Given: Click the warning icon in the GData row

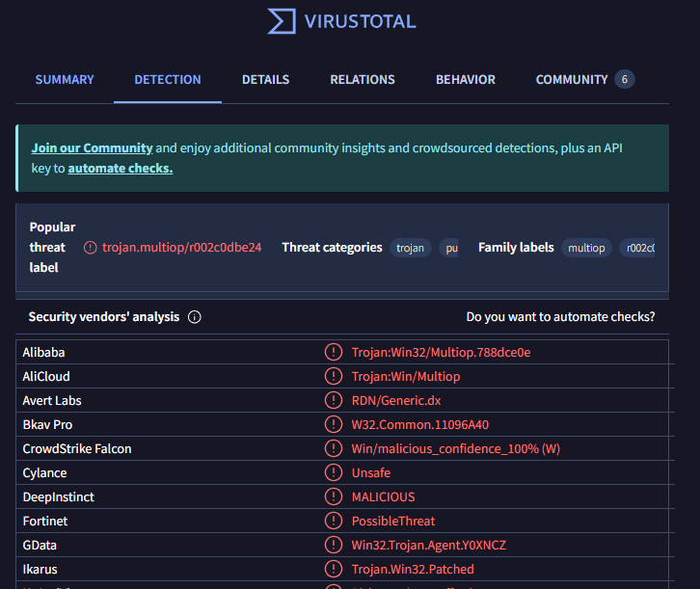Looking at the screenshot, I should 333,545.
